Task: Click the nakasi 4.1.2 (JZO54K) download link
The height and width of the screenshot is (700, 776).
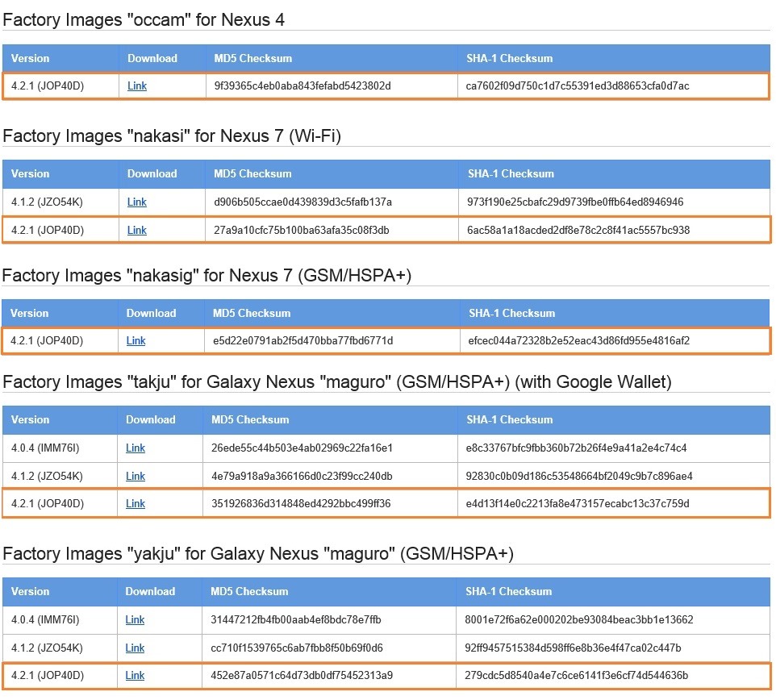Action: tap(137, 202)
